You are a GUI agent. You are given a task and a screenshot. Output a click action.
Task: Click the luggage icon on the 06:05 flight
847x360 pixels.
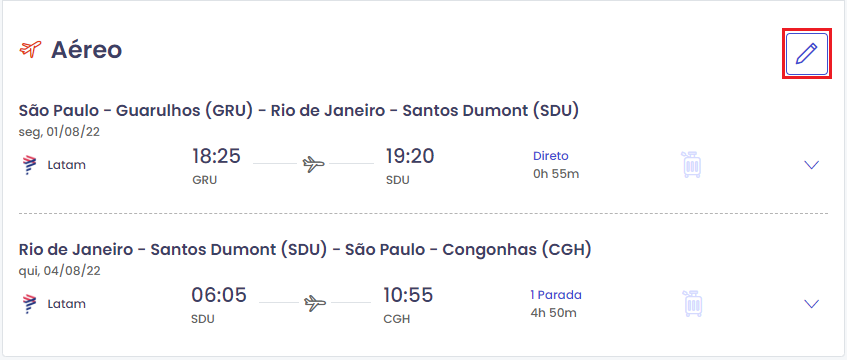click(x=692, y=303)
